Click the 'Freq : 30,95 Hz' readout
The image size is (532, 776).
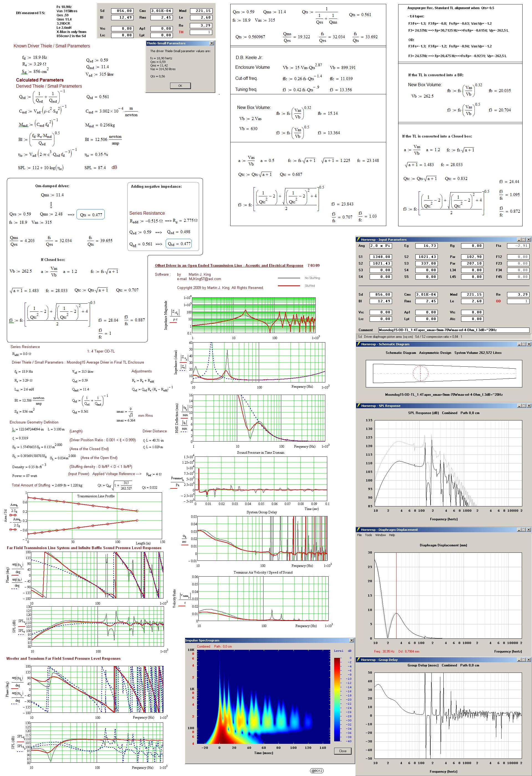(x=384, y=651)
